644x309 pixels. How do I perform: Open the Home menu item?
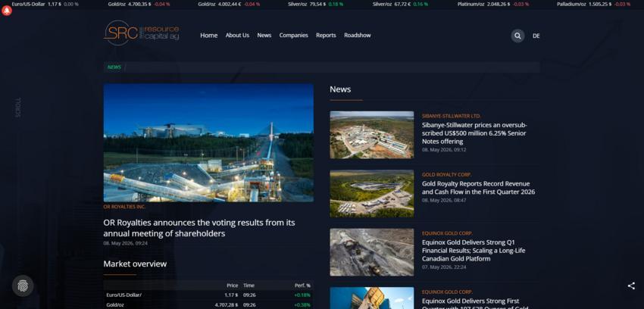tap(208, 36)
